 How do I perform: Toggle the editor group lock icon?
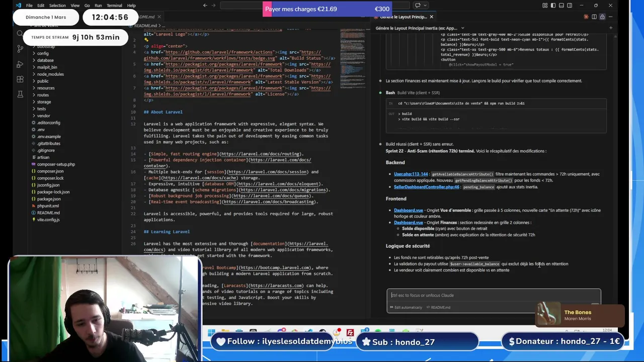pos(602,17)
